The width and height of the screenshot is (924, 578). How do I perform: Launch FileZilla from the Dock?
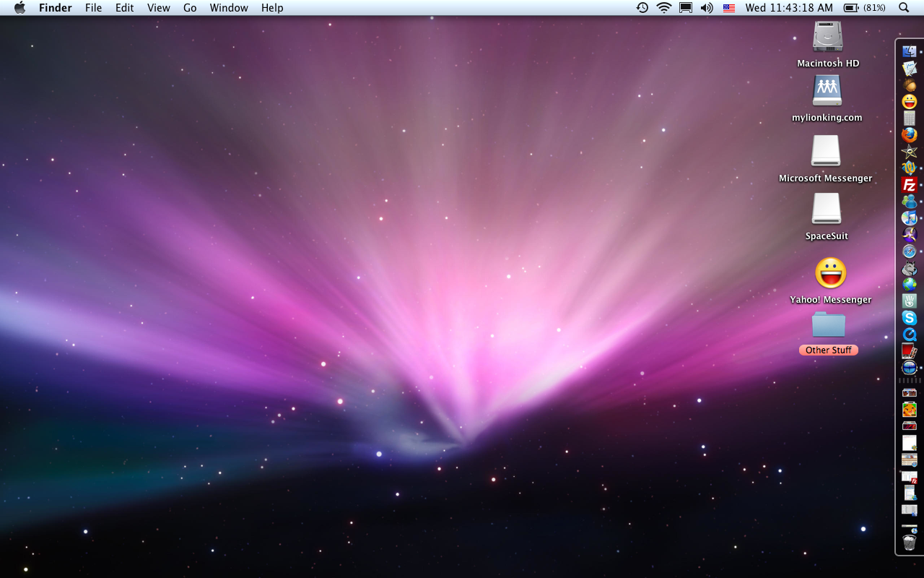pyautogui.click(x=909, y=185)
